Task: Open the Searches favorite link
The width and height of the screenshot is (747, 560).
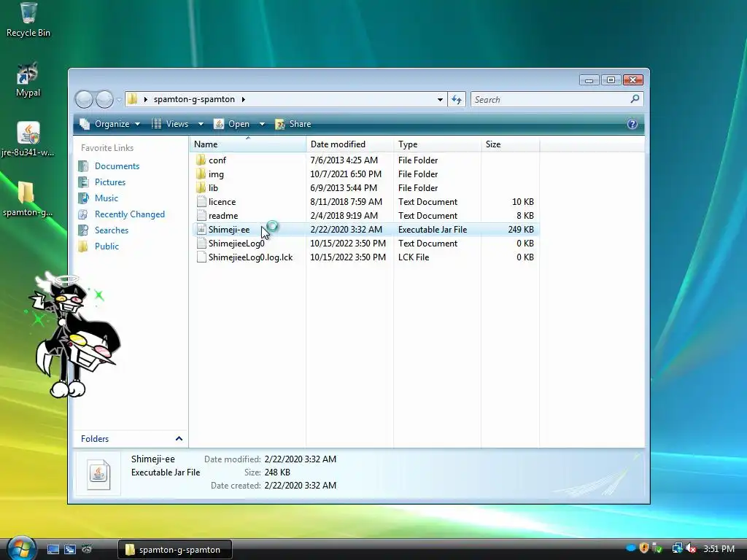Action: [112, 230]
